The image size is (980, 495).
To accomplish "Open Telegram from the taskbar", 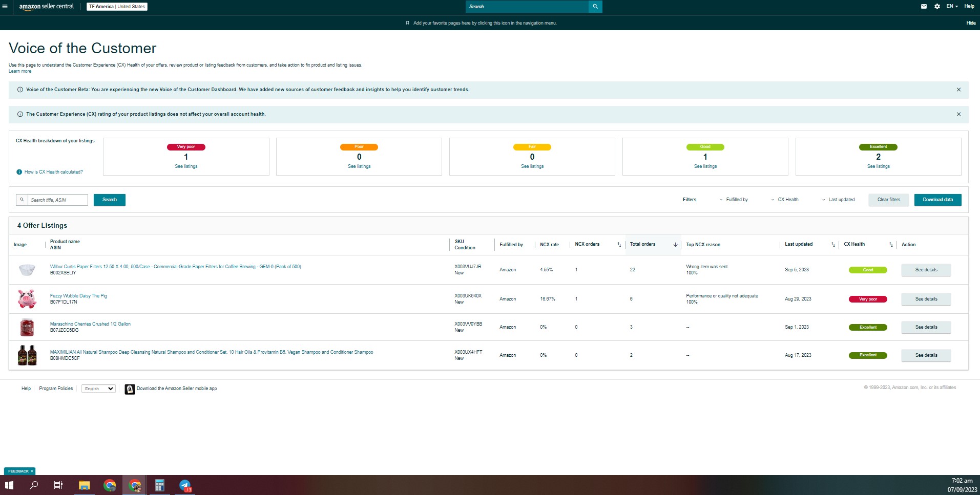I will pos(185,485).
